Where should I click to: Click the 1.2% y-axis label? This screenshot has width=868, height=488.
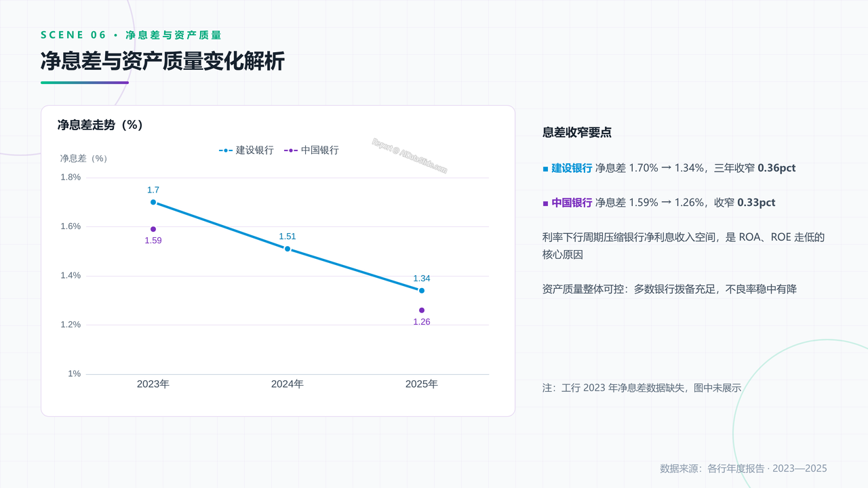click(71, 325)
